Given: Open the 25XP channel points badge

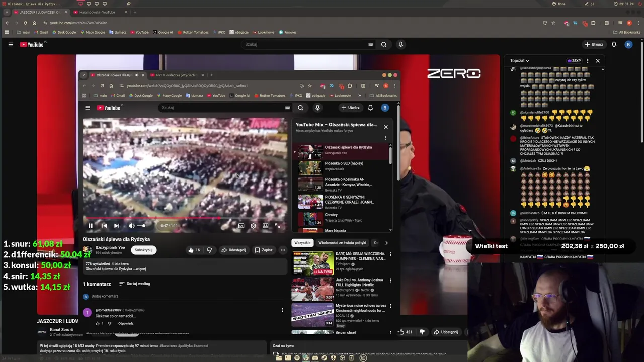Looking at the screenshot, I should pos(574,61).
